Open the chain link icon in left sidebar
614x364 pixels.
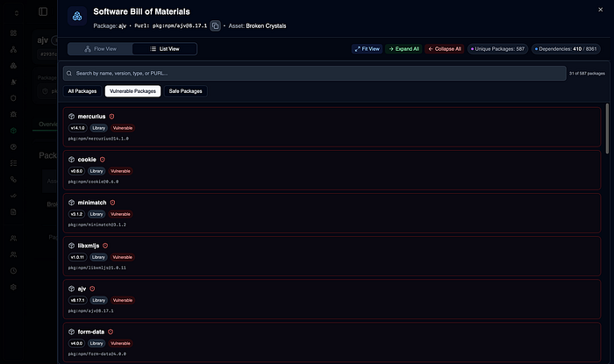point(13,179)
